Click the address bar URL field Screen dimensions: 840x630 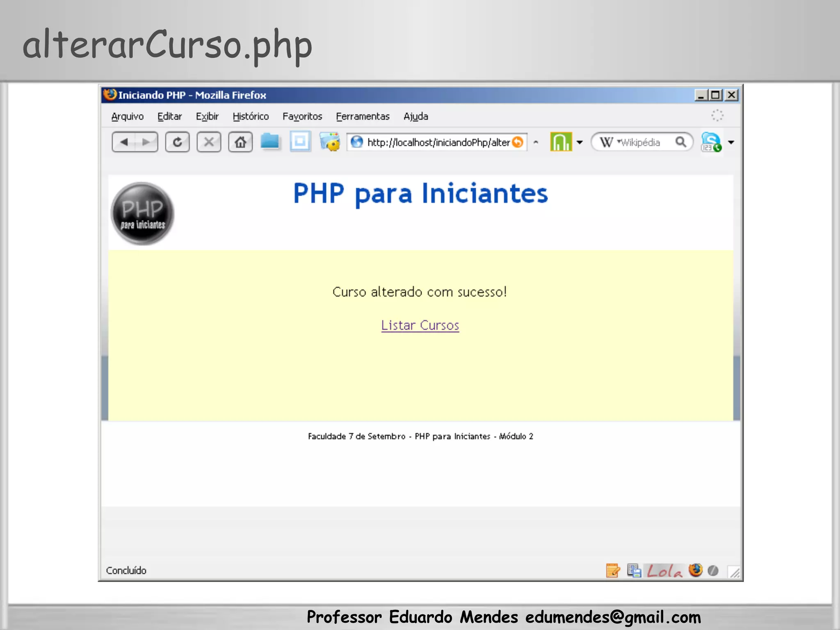(438, 142)
